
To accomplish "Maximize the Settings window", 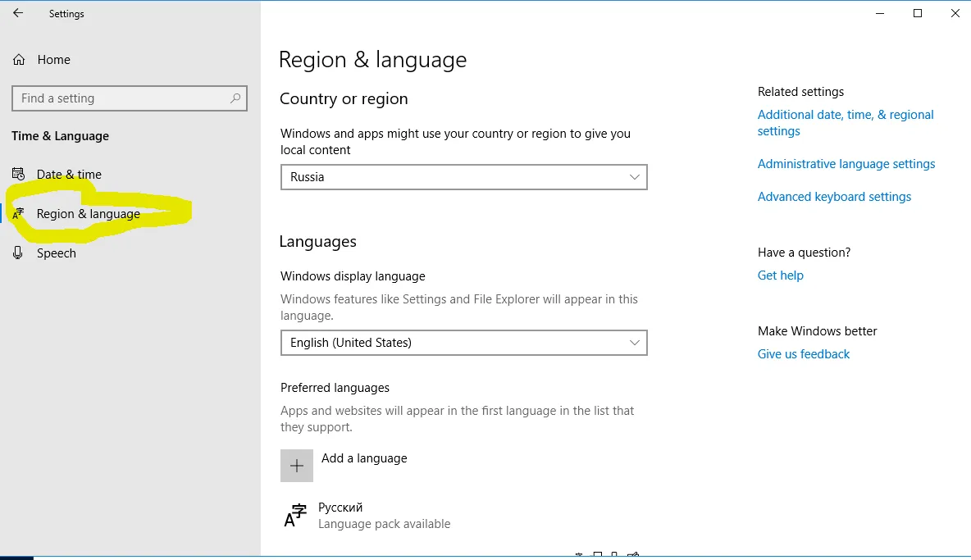I will pos(917,13).
